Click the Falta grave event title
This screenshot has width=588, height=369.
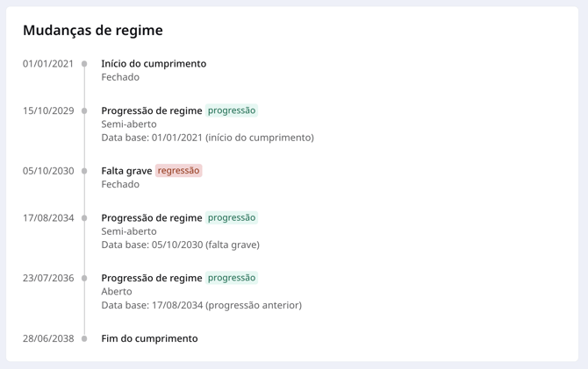(x=126, y=171)
